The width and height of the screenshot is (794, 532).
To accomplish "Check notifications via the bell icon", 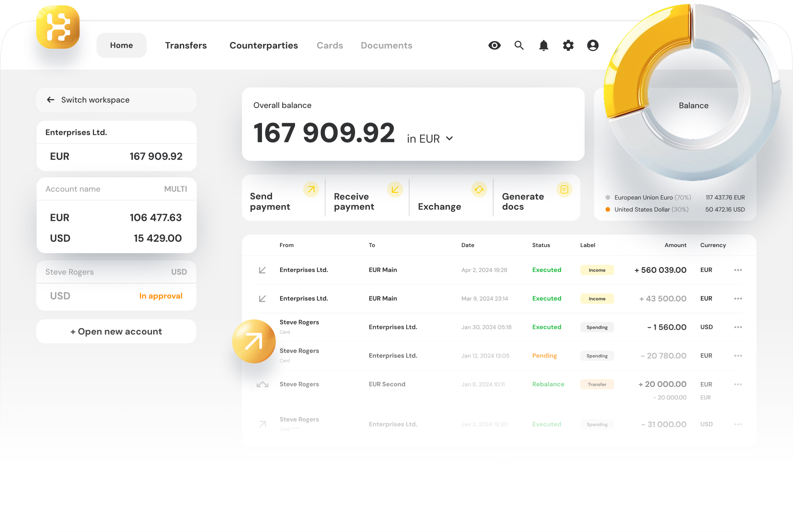I will pos(544,45).
